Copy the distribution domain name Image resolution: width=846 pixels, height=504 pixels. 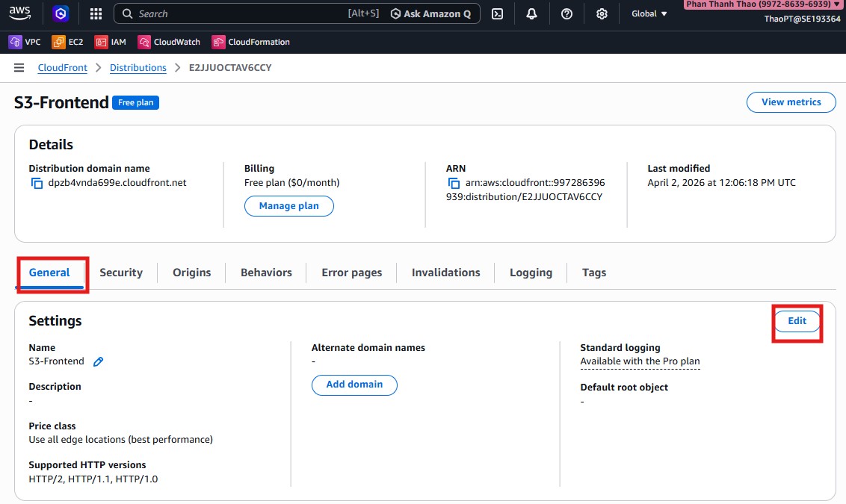pos(37,183)
